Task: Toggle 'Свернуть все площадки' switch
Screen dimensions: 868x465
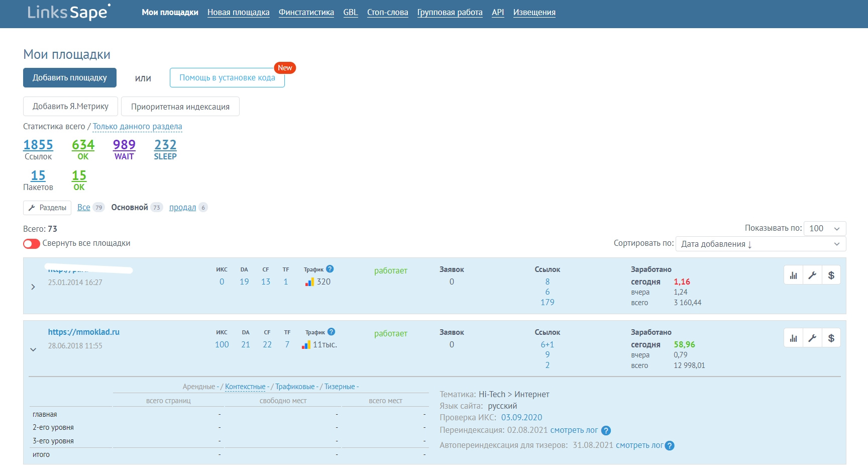Action: point(32,244)
